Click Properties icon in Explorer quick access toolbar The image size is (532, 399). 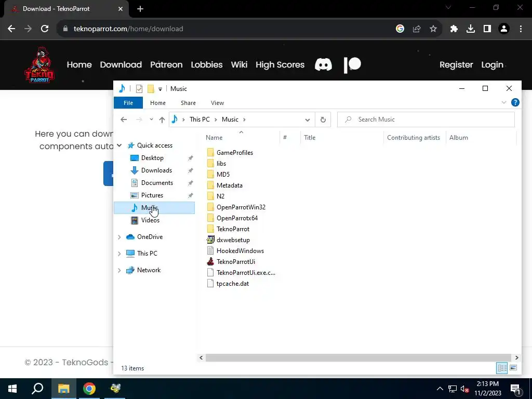[139, 89]
